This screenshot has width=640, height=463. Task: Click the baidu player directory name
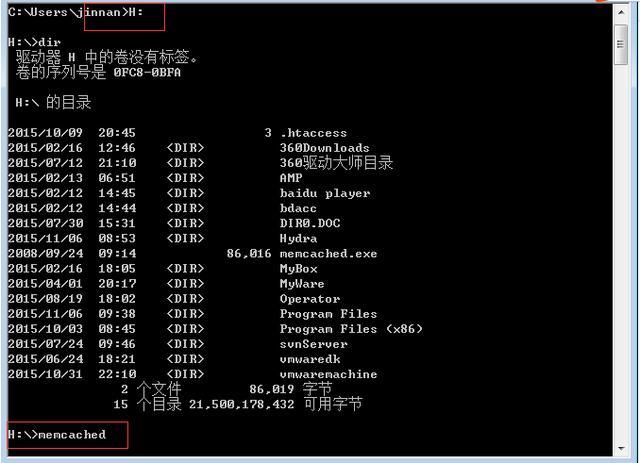325,193
